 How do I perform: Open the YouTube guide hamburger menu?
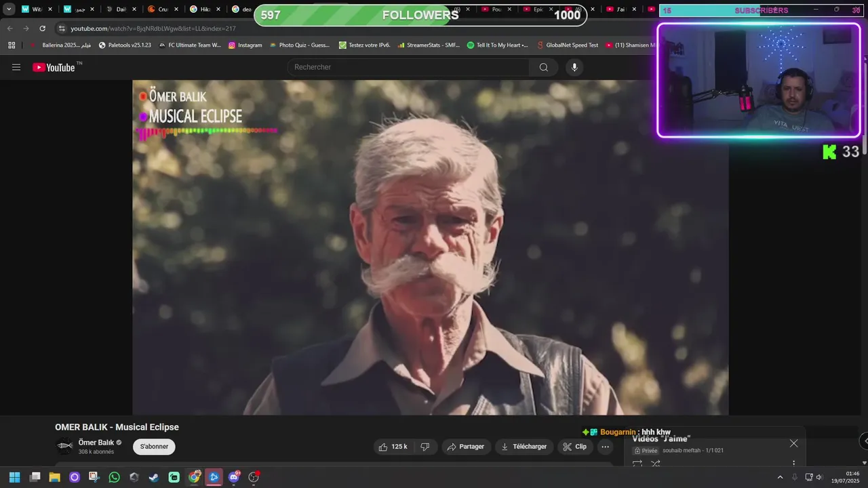[16, 67]
